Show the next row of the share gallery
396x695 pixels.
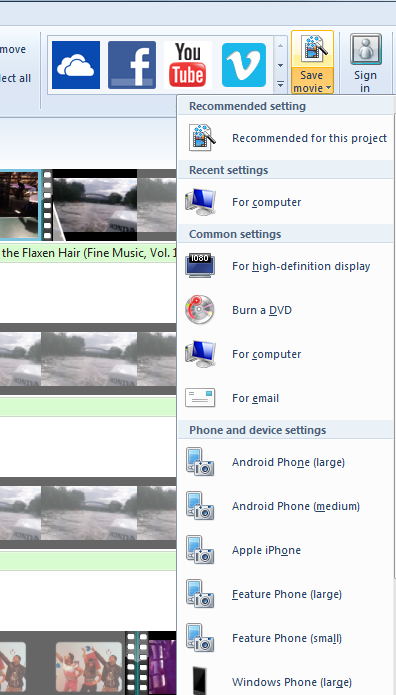pos(280,65)
